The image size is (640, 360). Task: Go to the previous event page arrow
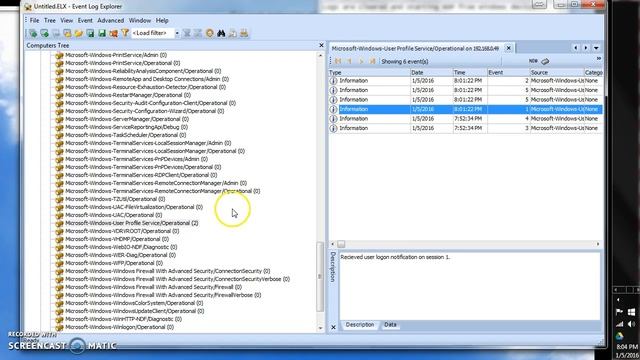click(349, 61)
